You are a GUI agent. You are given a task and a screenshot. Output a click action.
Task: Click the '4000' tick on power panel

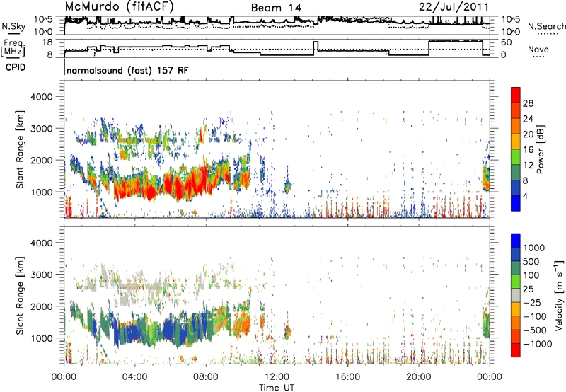click(x=41, y=97)
